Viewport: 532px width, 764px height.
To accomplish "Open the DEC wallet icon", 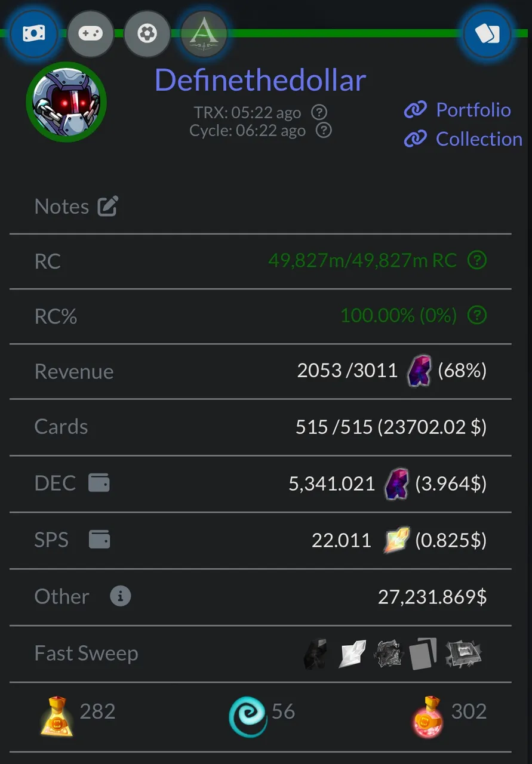I will 99,482.
